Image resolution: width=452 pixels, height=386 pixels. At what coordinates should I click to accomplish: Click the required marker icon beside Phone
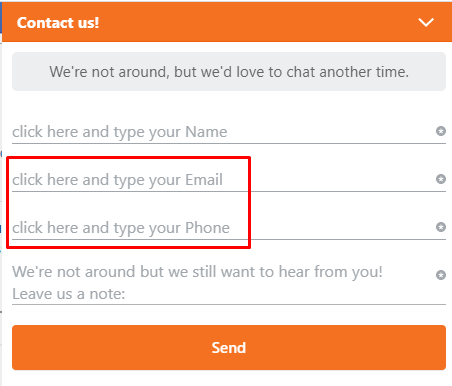(441, 227)
